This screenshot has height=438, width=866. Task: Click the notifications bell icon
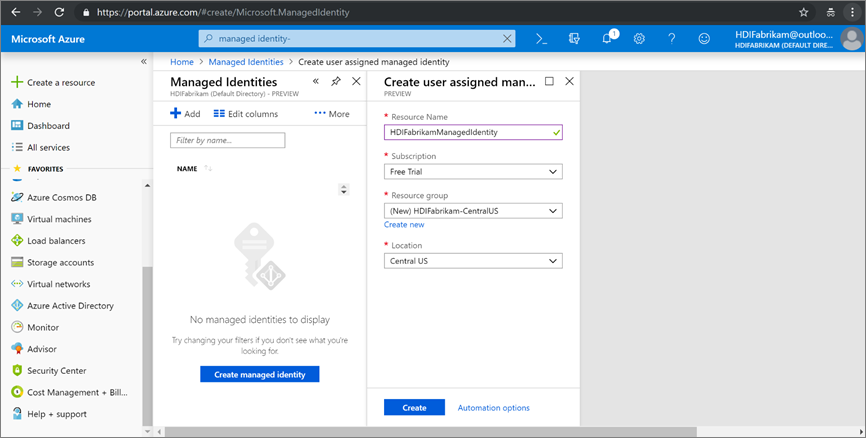pyautogui.click(x=607, y=39)
